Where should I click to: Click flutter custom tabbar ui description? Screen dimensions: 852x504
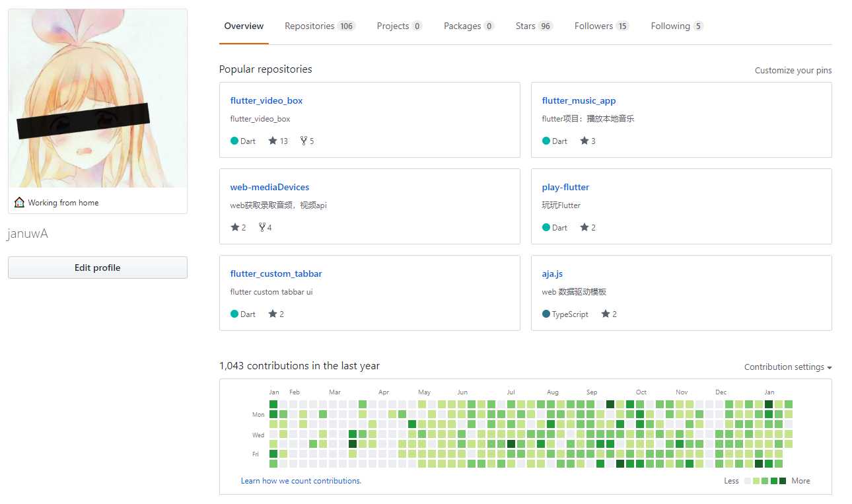(x=271, y=292)
